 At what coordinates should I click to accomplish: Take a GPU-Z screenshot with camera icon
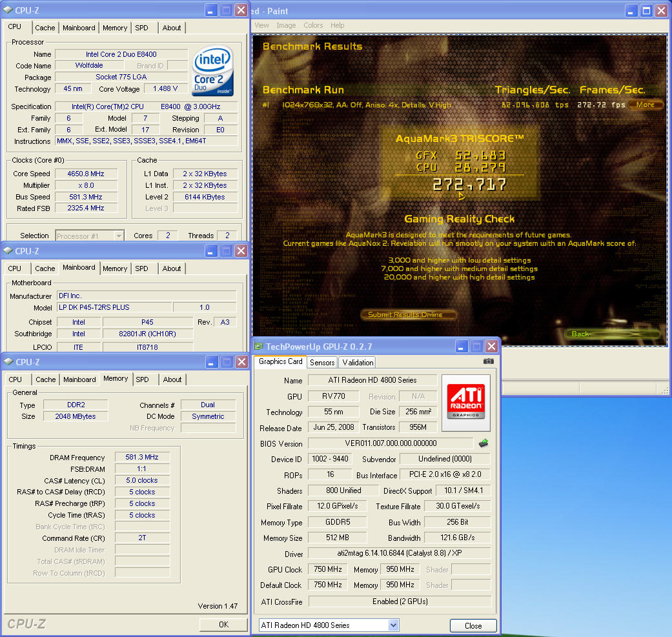click(x=488, y=361)
